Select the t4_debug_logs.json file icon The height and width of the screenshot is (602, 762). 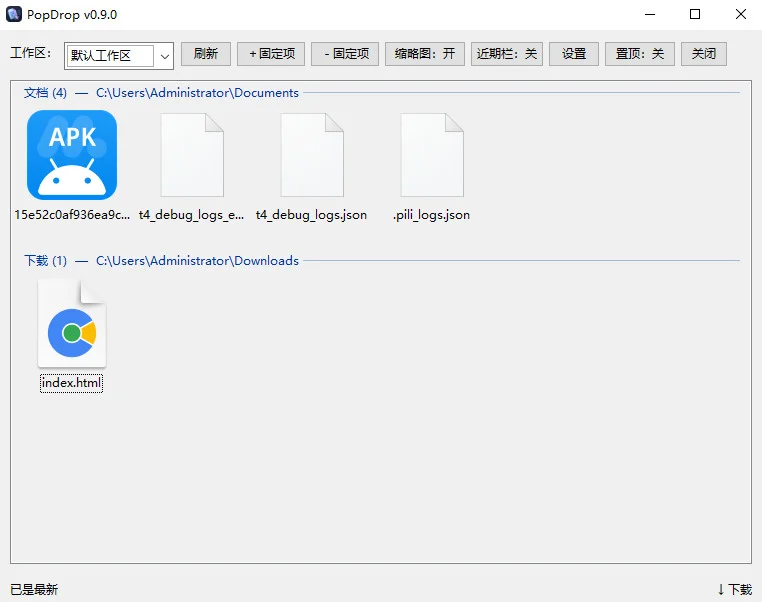tap(312, 155)
